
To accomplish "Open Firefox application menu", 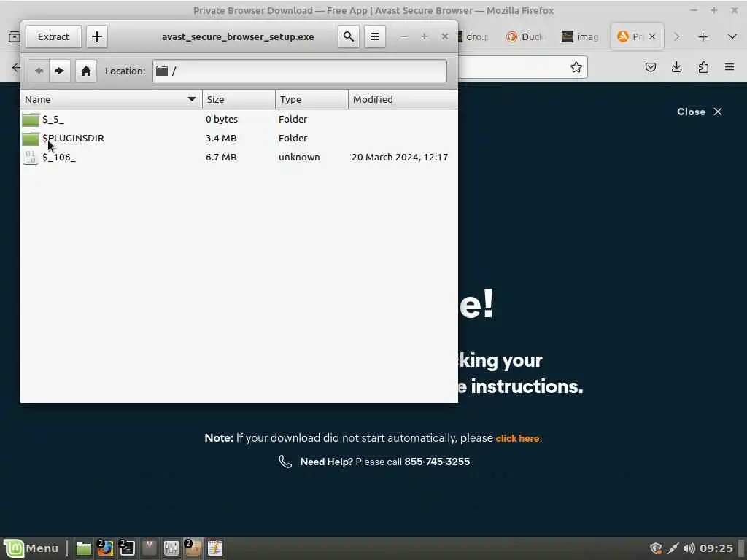I will 729,67.
